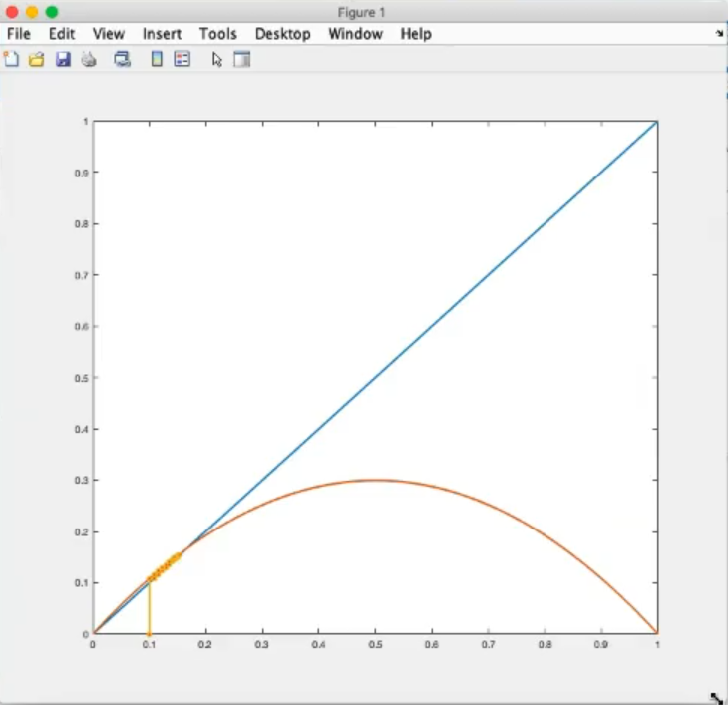Click the Link Plot toolbar icon

(x=123, y=60)
